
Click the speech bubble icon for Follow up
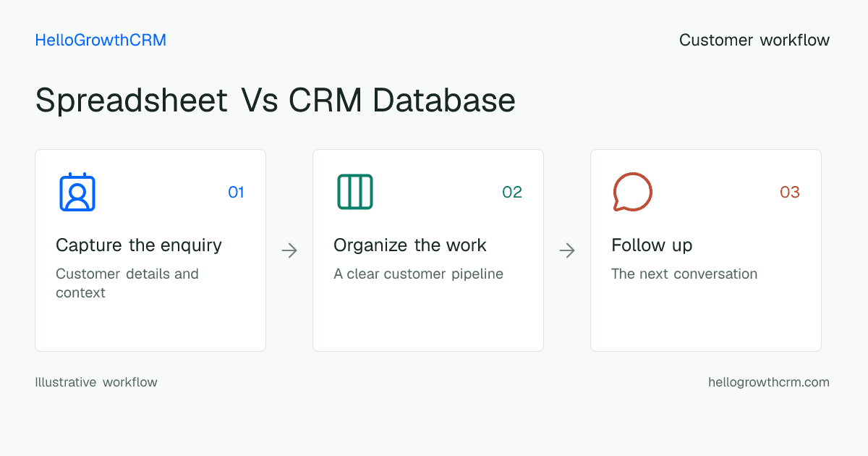(x=633, y=192)
